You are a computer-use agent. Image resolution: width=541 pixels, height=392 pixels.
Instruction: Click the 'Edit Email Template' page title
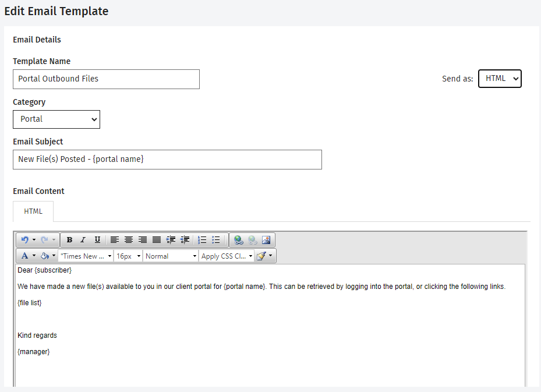56,11
